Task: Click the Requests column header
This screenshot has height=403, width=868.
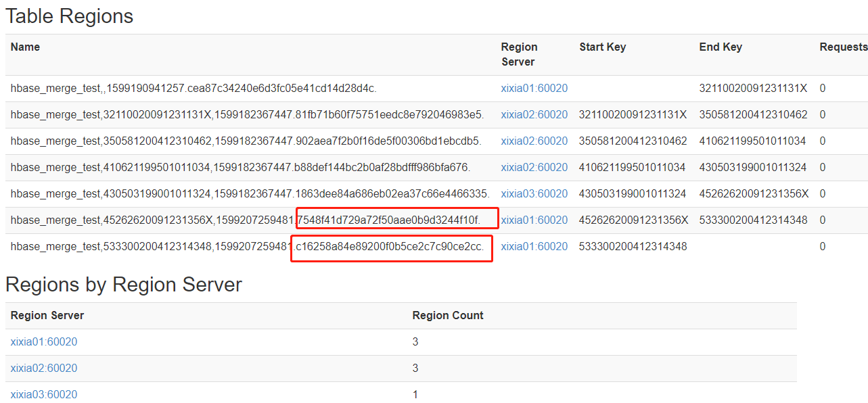Action: coord(842,47)
